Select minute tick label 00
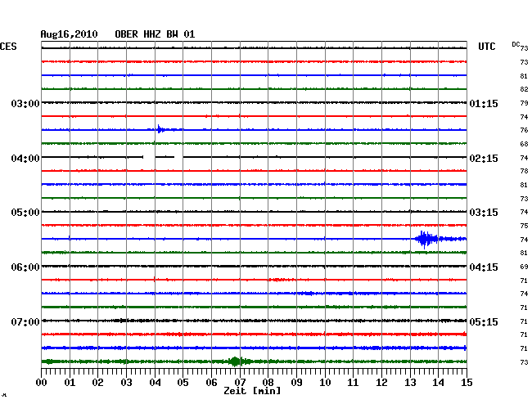Viewport: 532px width, 404px height. (42, 383)
